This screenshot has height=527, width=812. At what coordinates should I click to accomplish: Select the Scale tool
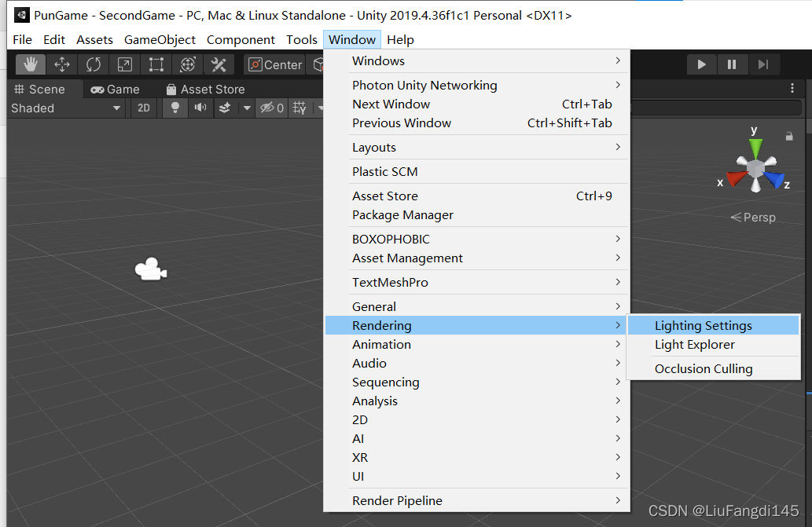[x=125, y=64]
